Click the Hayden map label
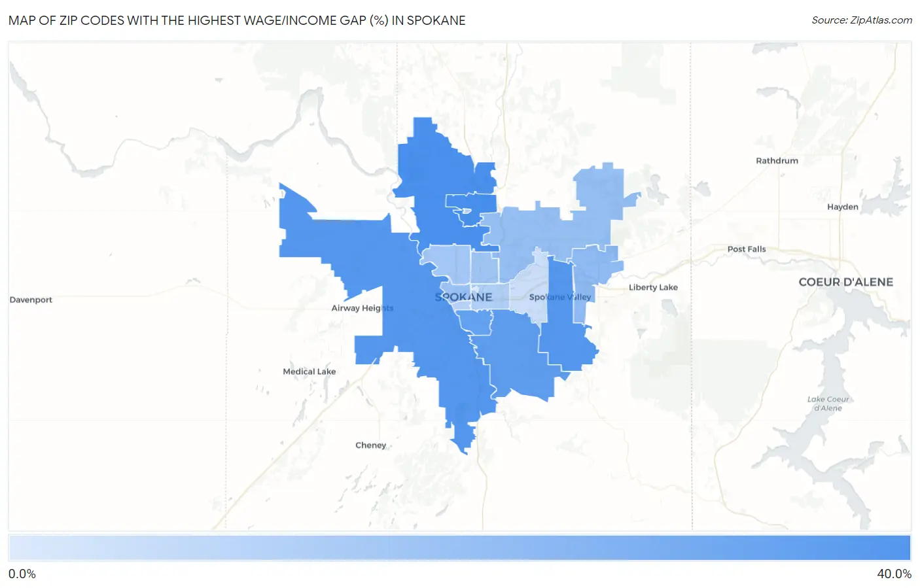Viewport: 920px width, 588px height. (842, 207)
